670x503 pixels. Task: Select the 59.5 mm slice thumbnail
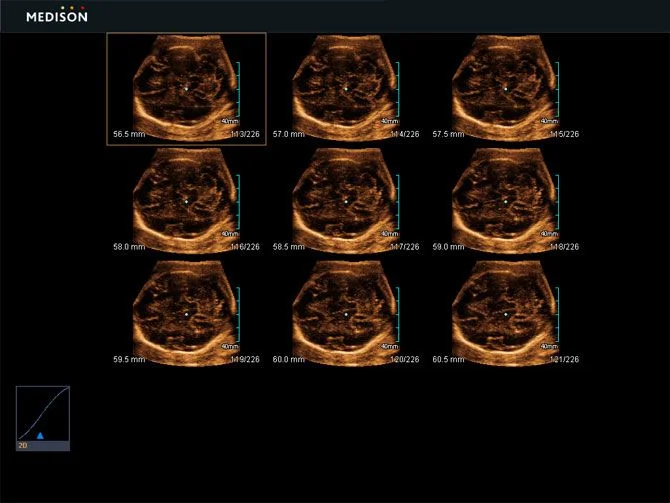(x=186, y=314)
